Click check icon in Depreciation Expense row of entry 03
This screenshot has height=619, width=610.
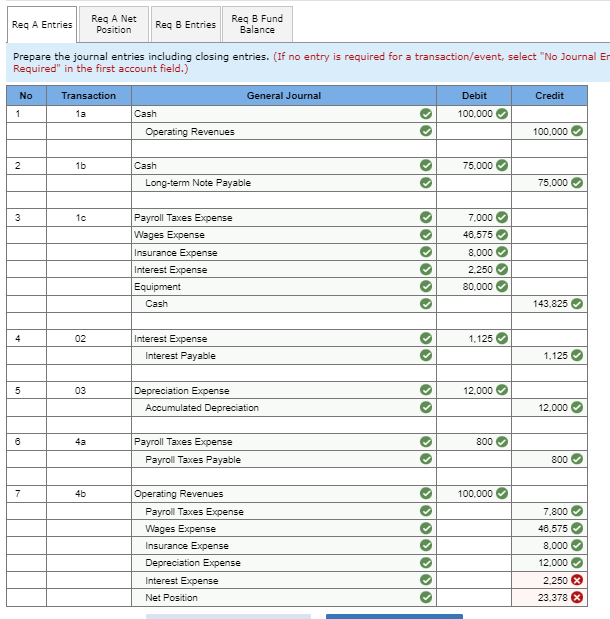pyautogui.click(x=426, y=390)
